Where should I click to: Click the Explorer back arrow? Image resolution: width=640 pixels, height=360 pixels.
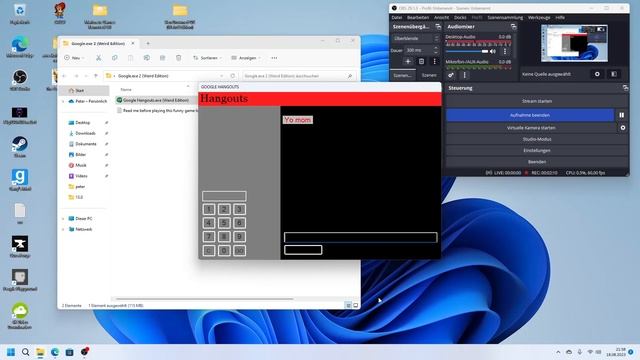(64, 76)
